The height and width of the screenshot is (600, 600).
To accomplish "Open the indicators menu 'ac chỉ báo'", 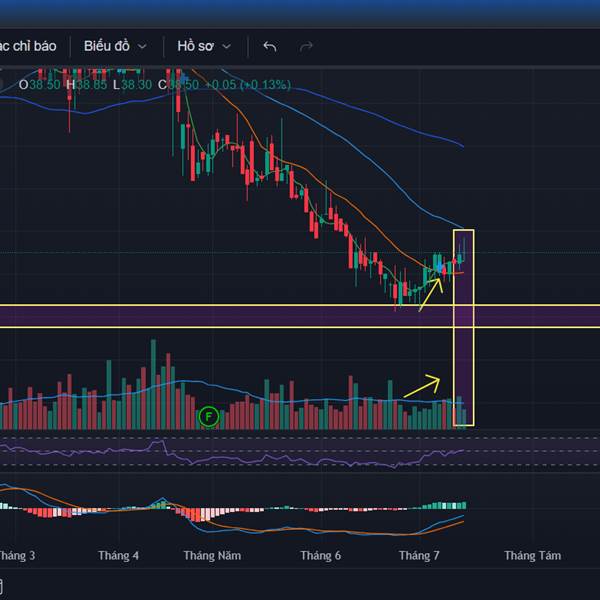I will (x=28, y=46).
